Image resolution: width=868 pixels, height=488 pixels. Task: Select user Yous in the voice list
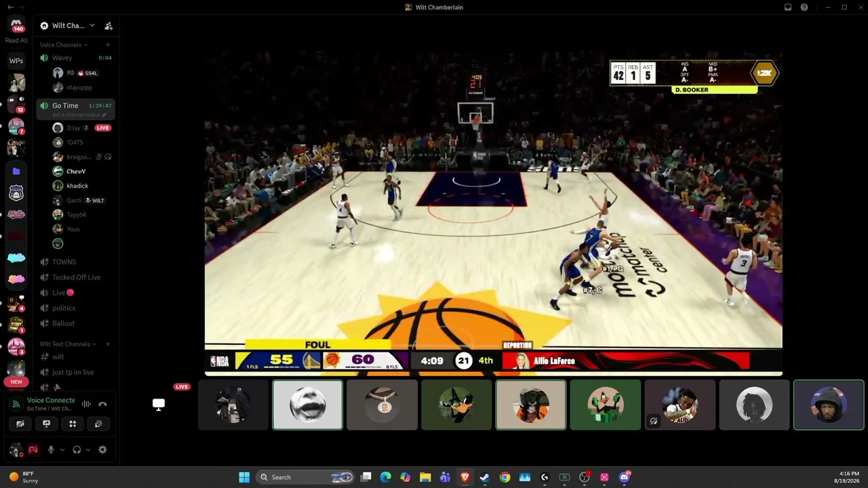(x=73, y=229)
